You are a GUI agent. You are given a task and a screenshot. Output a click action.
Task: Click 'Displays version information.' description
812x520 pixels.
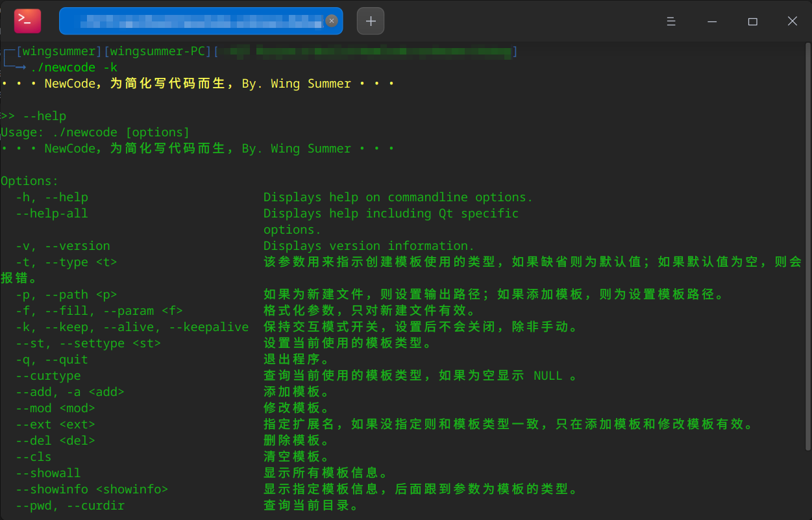[369, 246]
